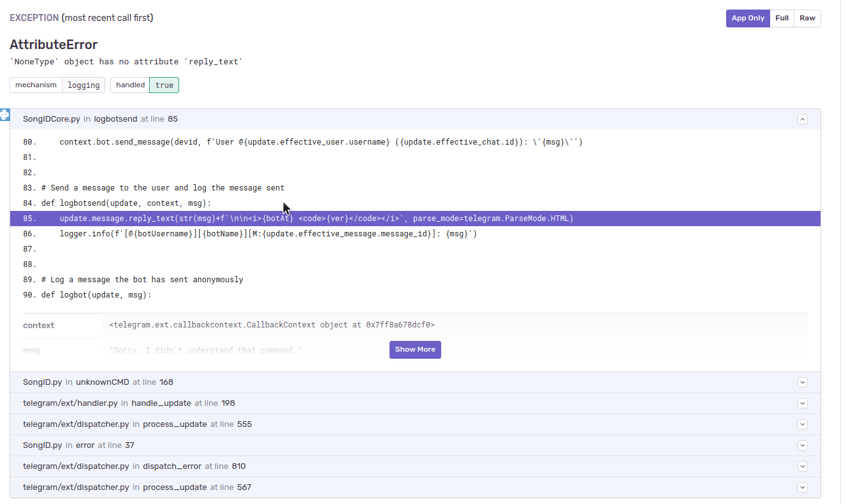
Task: Click the Python platform icon
Action: (x=4, y=115)
